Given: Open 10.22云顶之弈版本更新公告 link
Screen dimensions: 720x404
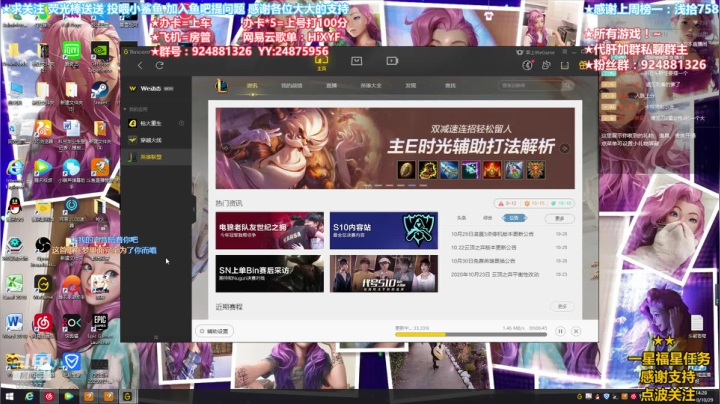Looking at the screenshot, I should (x=484, y=247).
